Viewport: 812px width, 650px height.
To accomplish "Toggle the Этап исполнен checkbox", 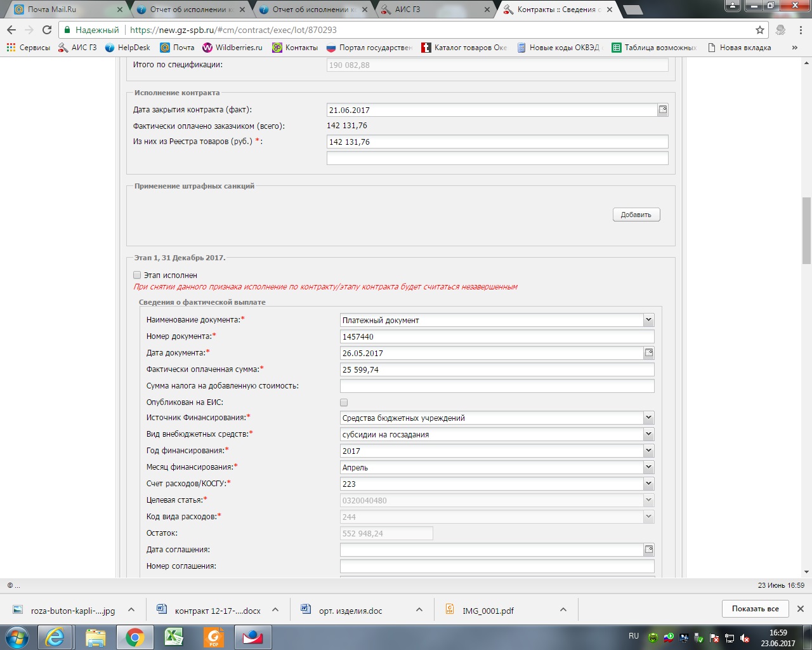I will (137, 275).
